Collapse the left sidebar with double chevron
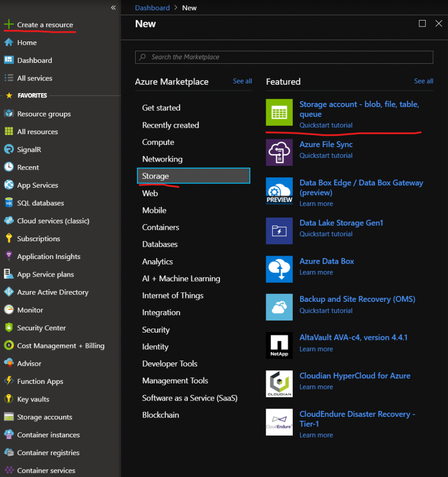Screen dimensions: 448x477 (113, 7)
